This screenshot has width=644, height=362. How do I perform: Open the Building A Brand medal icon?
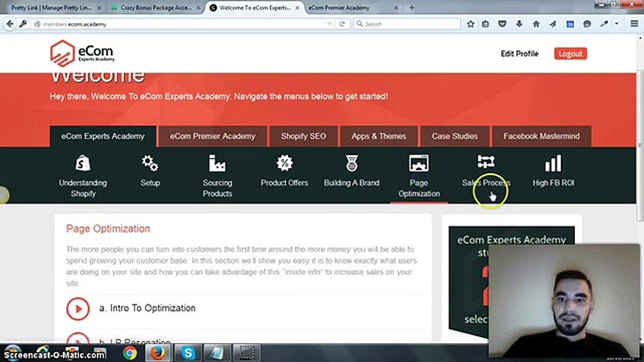point(352,163)
